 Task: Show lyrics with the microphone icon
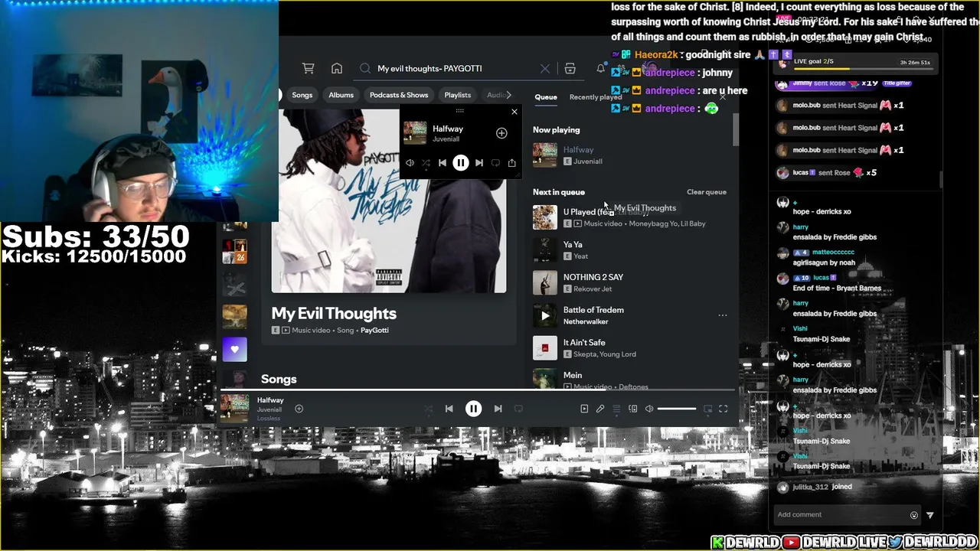click(600, 409)
